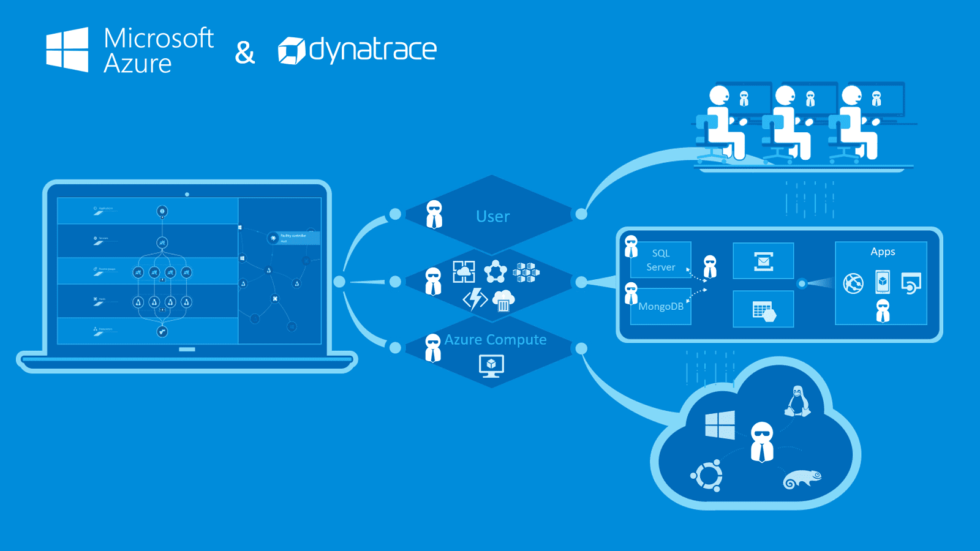
Task: Click the Windows logo beside Microsoft Azure
Action: pos(67,50)
